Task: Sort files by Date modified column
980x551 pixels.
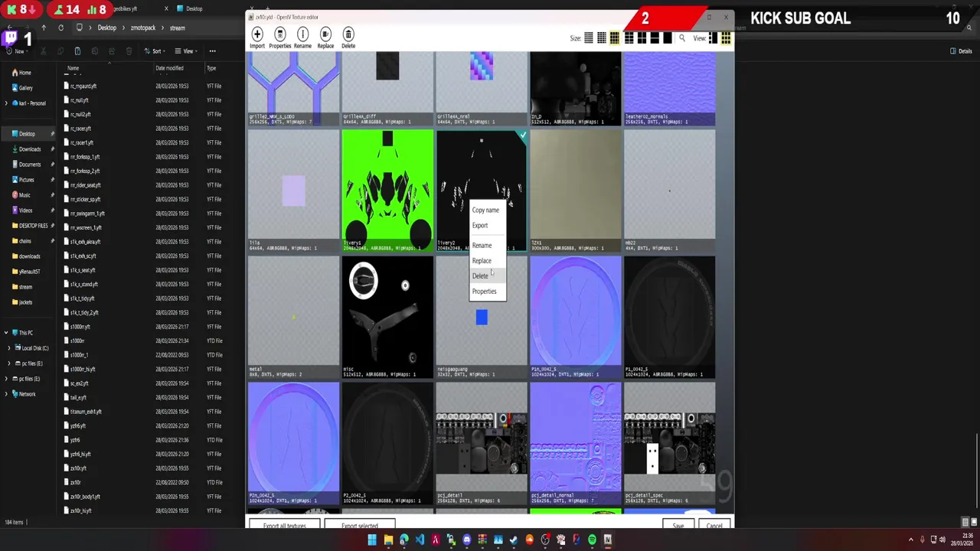Action: [169, 68]
